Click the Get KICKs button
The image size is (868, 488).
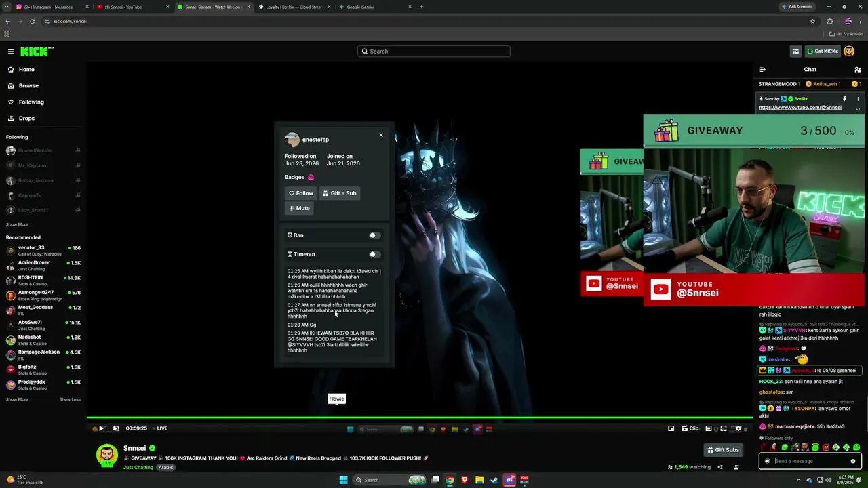point(823,52)
